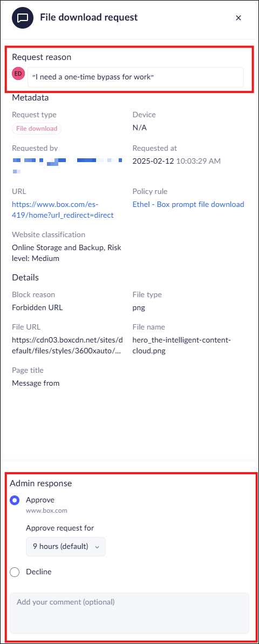Click the blurred requester name
Screen dimensions: 259x644
67,164
